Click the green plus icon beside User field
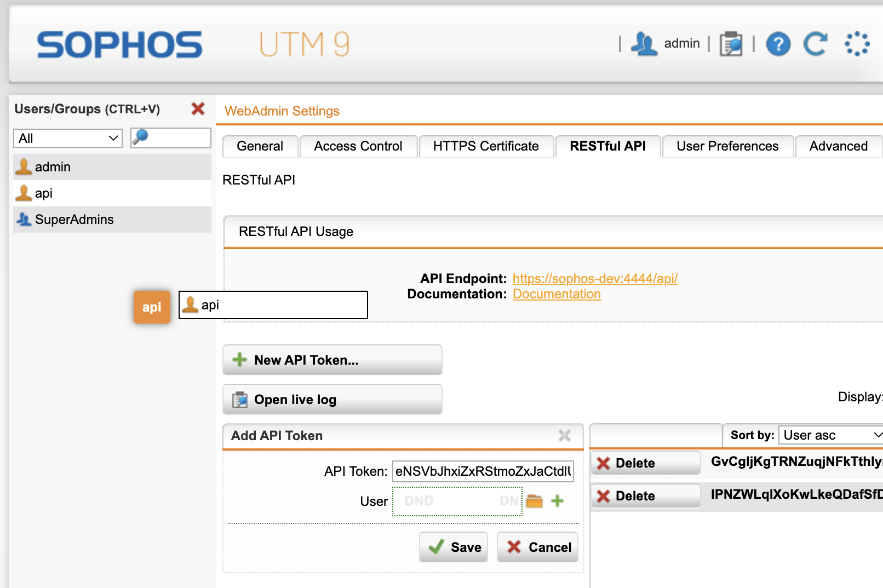The width and height of the screenshot is (883, 588). click(x=557, y=501)
